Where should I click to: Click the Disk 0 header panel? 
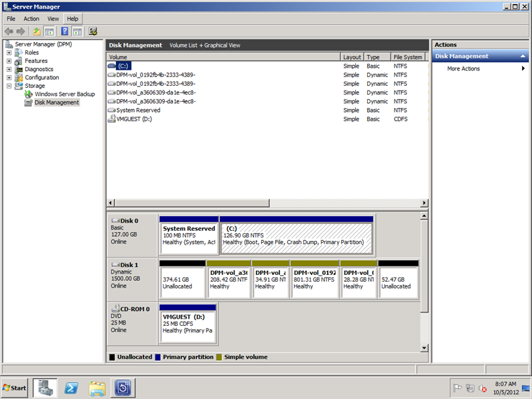click(132, 235)
